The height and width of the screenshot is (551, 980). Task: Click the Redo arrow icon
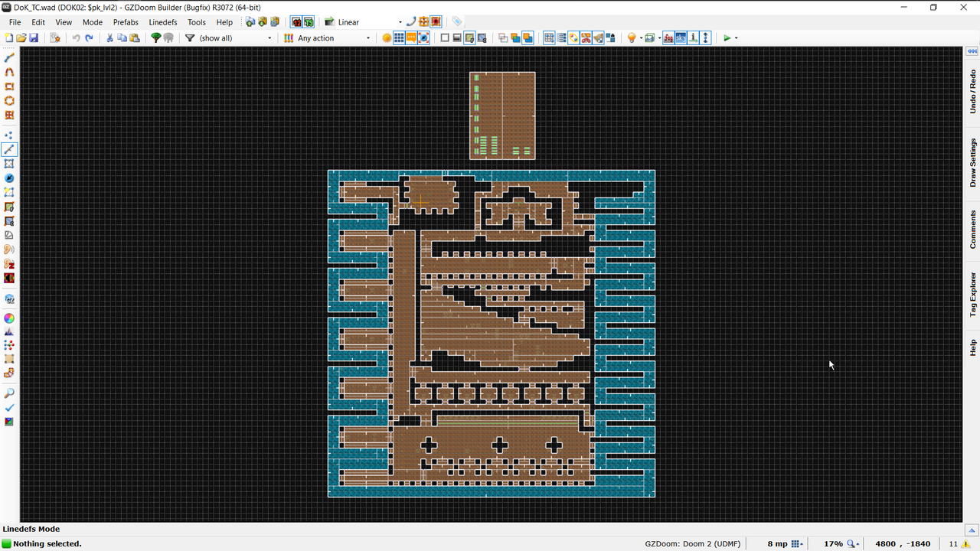[89, 37]
